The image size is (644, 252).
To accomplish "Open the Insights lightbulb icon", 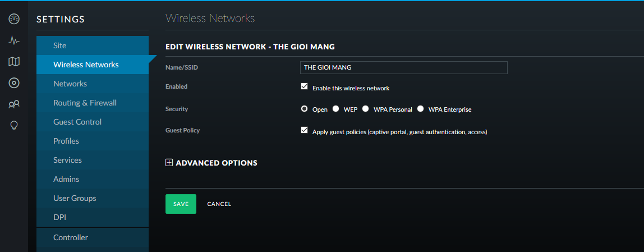I will 14,125.
